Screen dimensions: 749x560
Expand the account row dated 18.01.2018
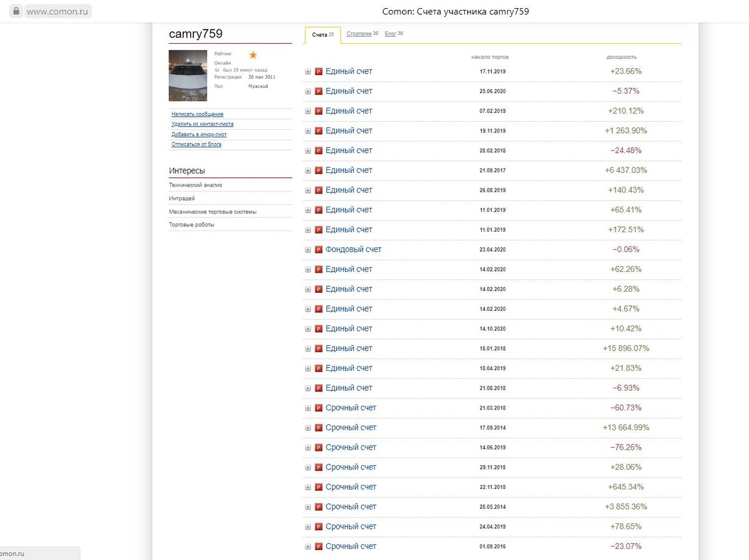[x=308, y=349]
